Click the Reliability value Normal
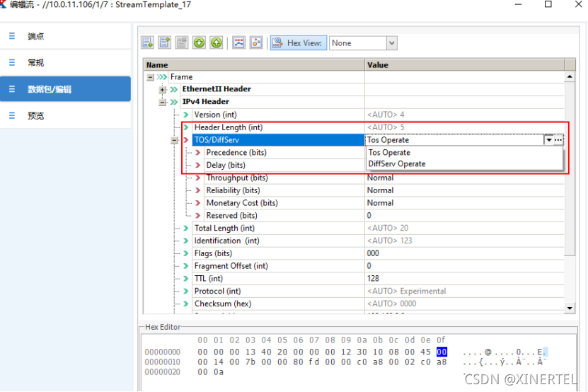The width and height of the screenshot is (588, 392). point(380,190)
